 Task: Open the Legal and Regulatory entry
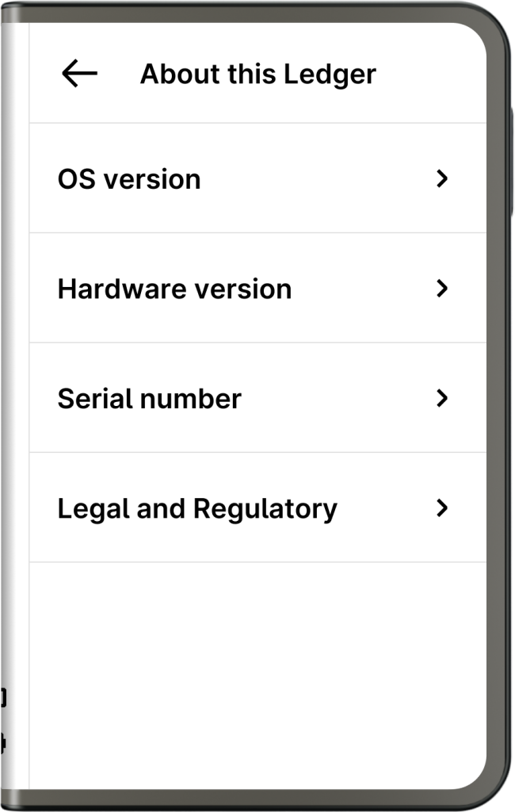(257, 507)
